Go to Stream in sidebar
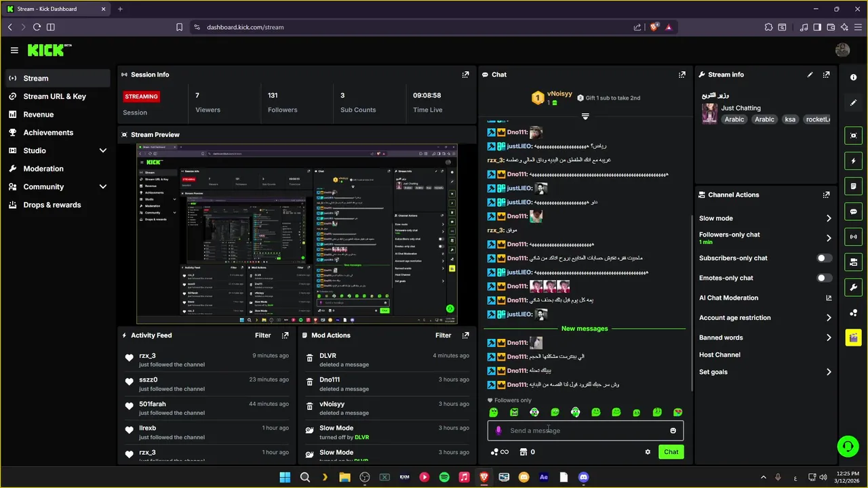This screenshot has width=868, height=488. [58, 78]
